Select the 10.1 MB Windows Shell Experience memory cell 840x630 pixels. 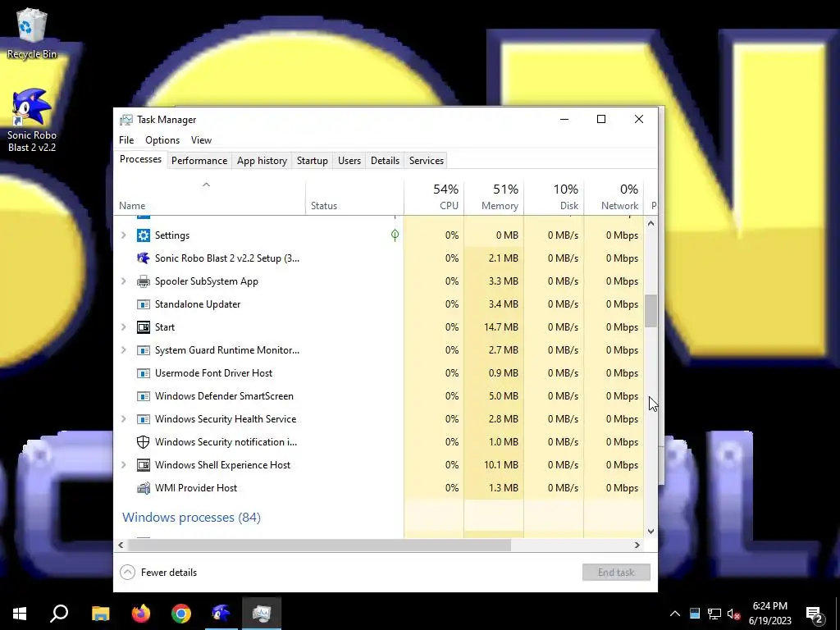[494, 465]
